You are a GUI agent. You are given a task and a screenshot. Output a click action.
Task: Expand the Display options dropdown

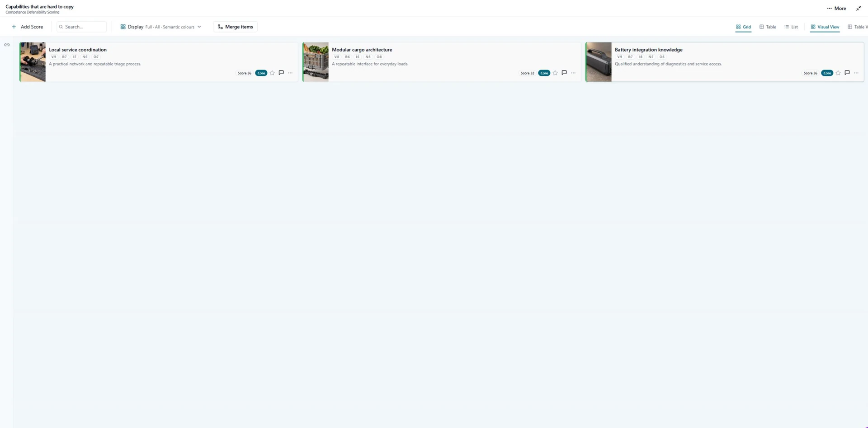pos(160,27)
